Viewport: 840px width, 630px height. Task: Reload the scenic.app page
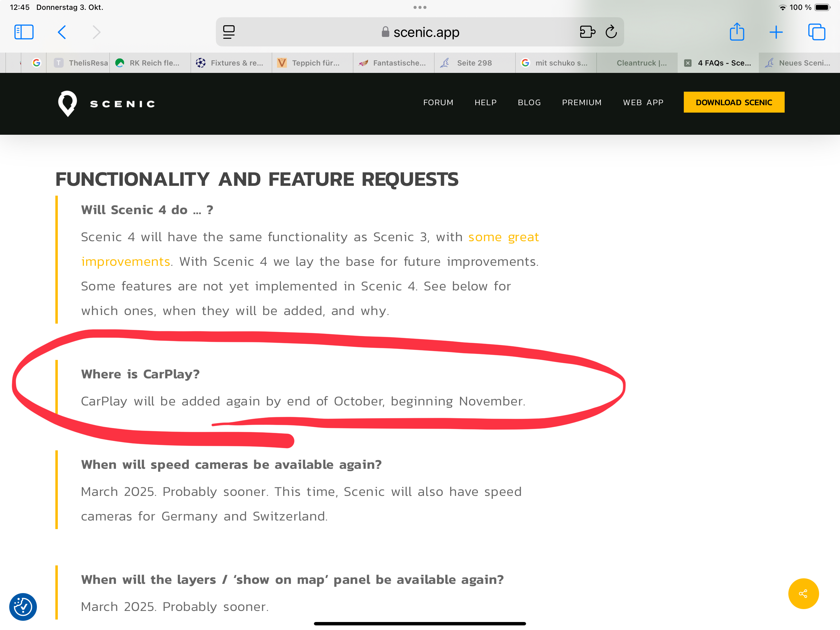pyautogui.click(x=611, y=32)
